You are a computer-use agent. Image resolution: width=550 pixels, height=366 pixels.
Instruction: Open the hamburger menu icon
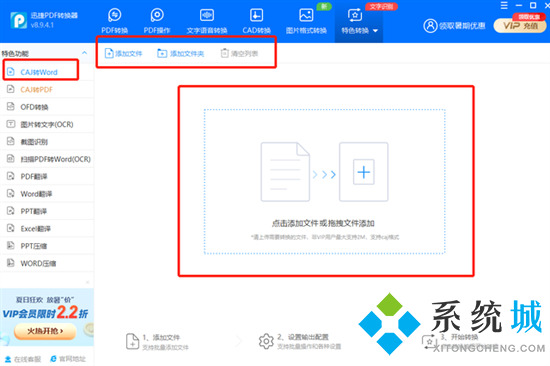click(x=504, y=5)
